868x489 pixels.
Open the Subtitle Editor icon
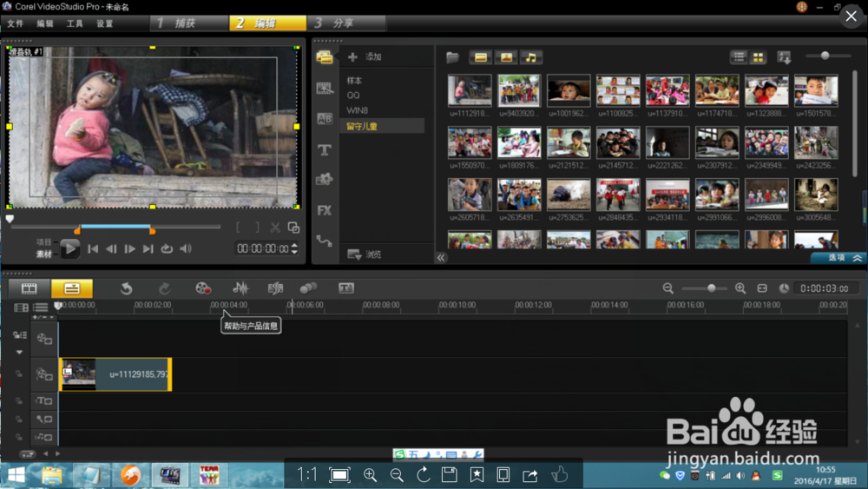pyautogui.click(x=346, y=288)
